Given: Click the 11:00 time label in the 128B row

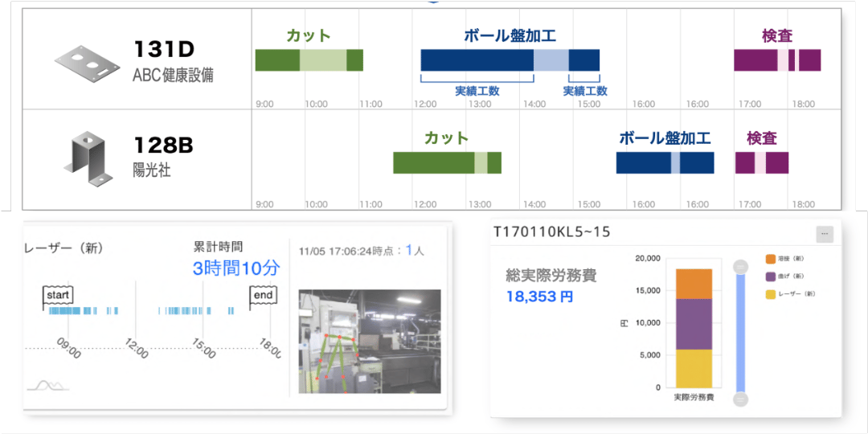Looking at the screenshot, I should [371, 205].
